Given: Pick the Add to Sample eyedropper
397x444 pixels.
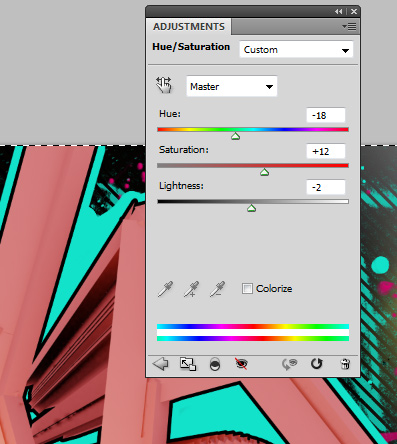Looking at the screenshot, I should [x=191, y=289].
